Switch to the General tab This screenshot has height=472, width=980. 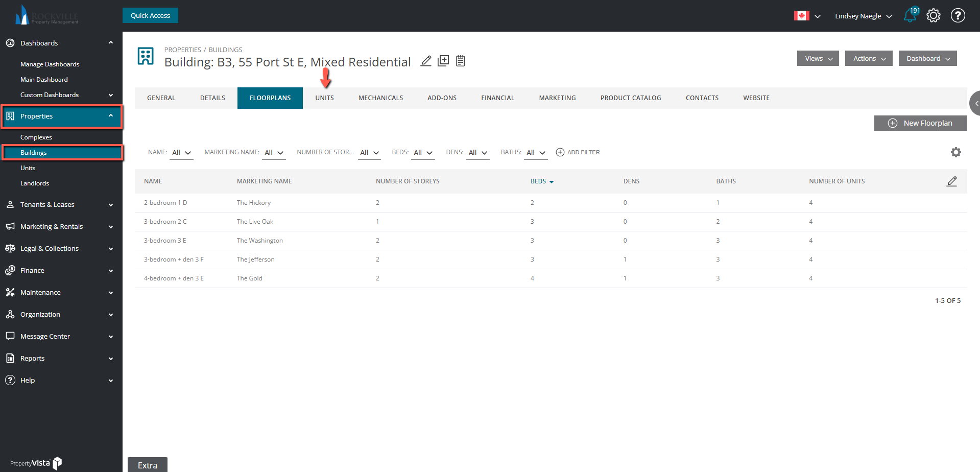tap(161, 98)
